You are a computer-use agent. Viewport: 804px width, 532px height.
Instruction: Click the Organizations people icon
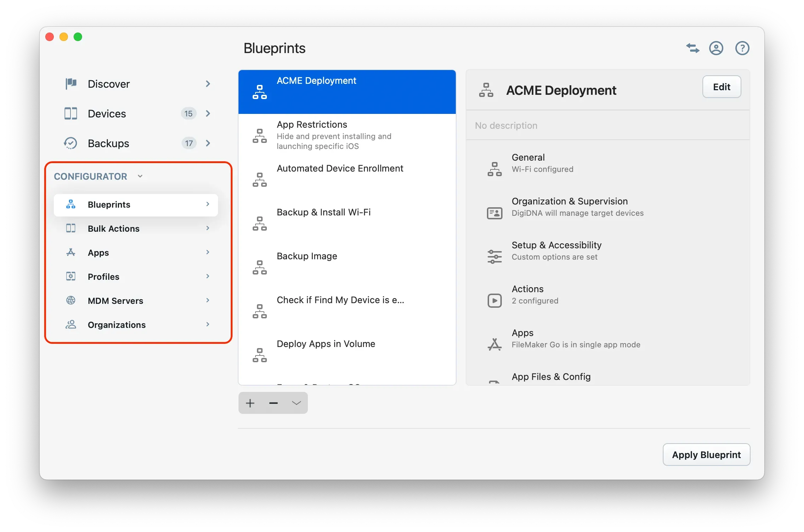(x=70, y=324)
